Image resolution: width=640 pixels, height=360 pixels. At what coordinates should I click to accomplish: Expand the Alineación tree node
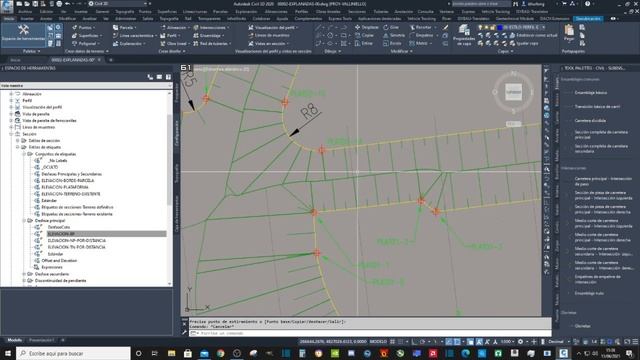point(11,94)
